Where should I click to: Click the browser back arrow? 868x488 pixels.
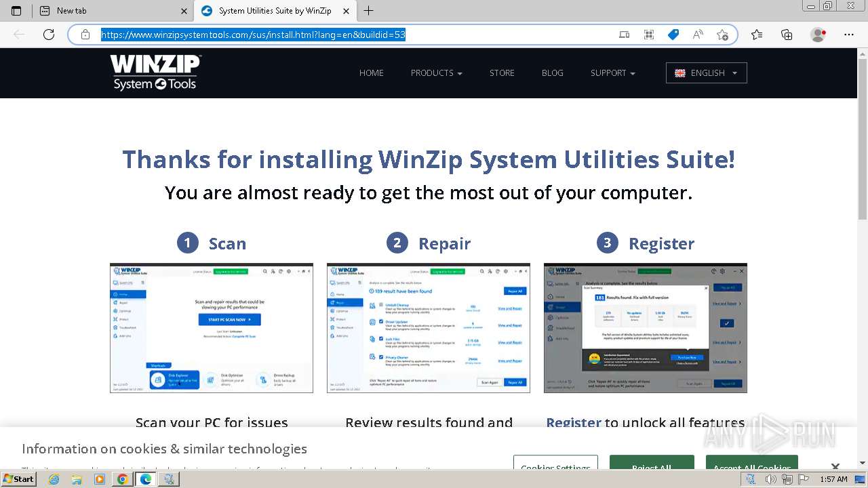[x=19, y=35]
